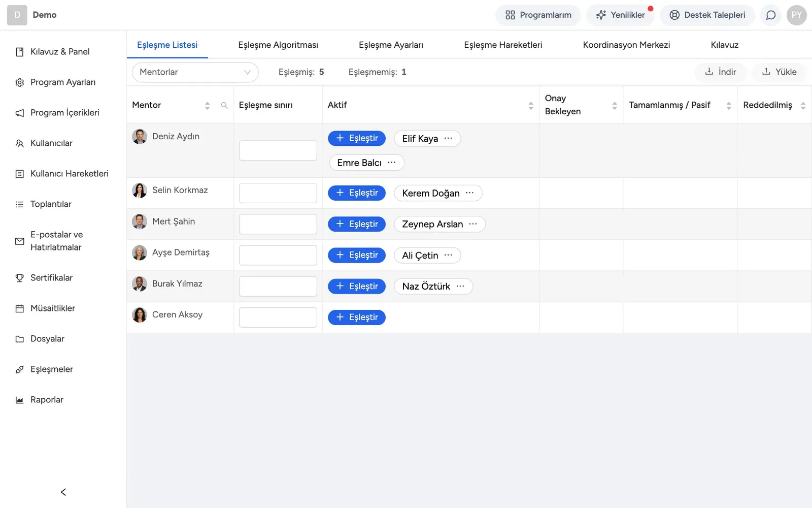
Task: Open Yenilikler news button
Action: pos(621,15)
